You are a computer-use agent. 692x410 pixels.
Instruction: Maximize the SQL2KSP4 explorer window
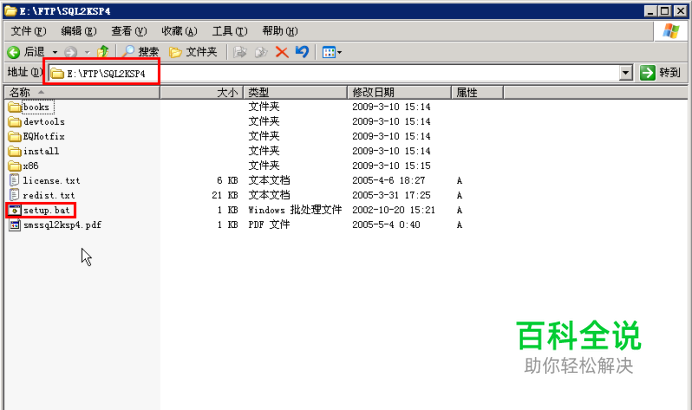665,11
